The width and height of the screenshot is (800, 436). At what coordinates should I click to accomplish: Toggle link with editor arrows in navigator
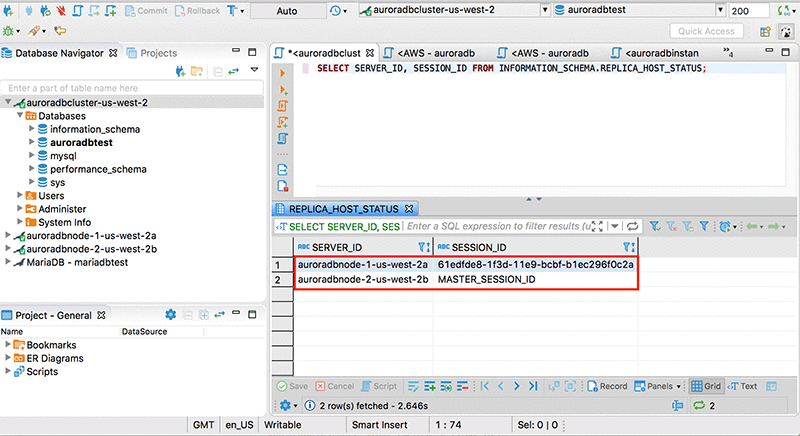[234, 71]
